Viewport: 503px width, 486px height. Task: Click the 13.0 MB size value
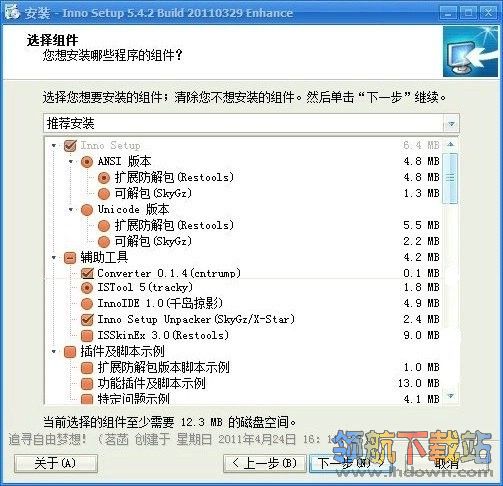(419, 383)
